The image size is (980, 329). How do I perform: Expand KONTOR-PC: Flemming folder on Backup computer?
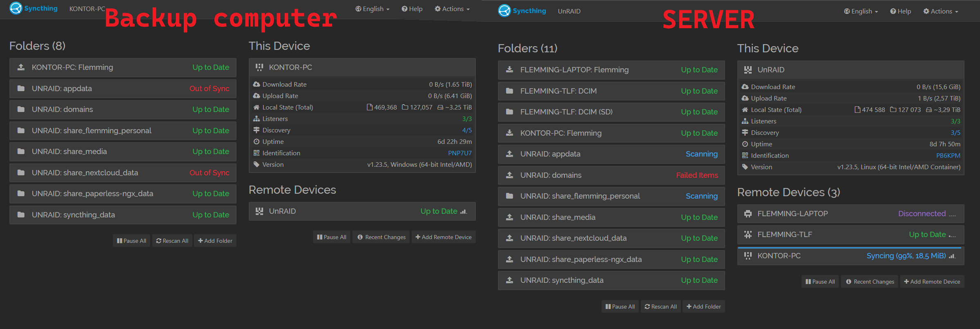pyautogui.click(x=123, y=67)
